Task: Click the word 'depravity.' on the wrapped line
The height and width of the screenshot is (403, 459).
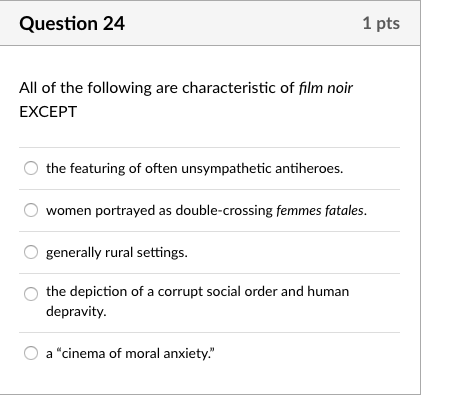Action: click(76, 312)
